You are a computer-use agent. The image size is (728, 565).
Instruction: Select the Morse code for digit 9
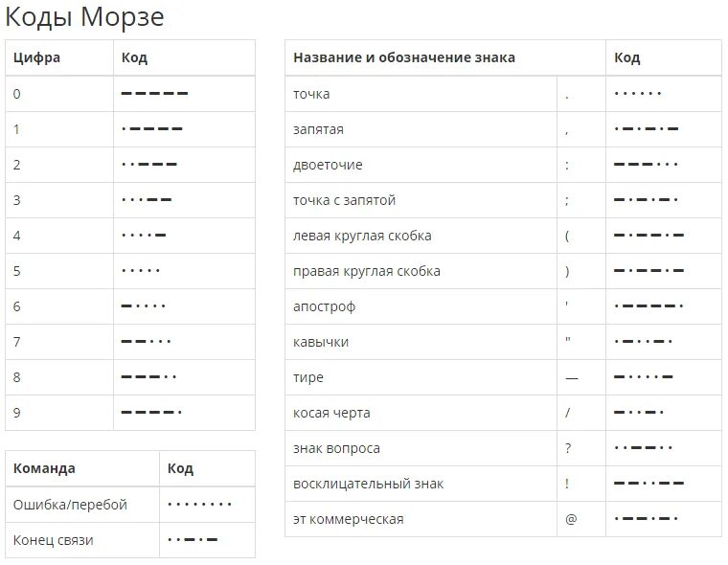coord(151,413)
